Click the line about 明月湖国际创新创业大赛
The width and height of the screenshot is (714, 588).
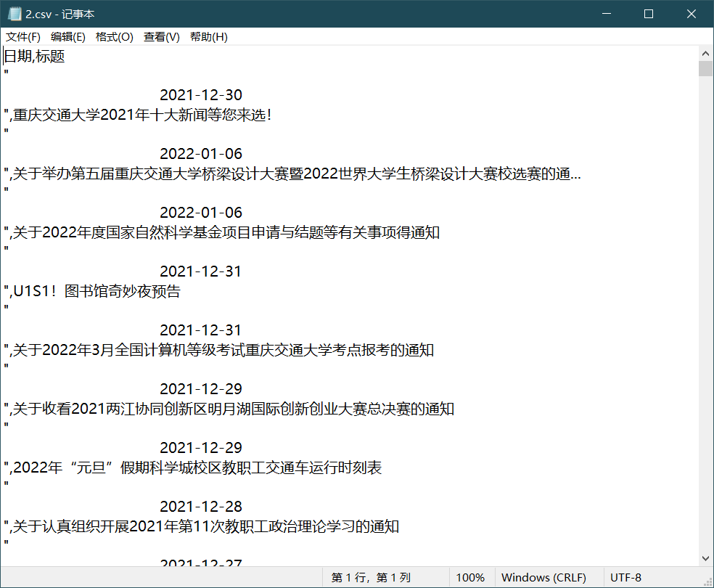229,409
